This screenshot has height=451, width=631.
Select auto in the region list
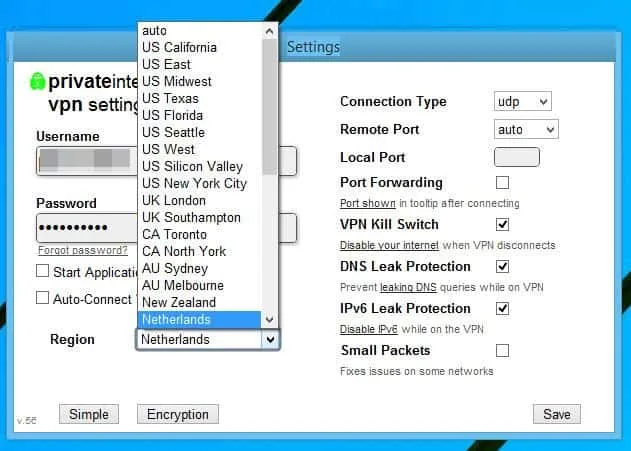click(x=200, y=31)
